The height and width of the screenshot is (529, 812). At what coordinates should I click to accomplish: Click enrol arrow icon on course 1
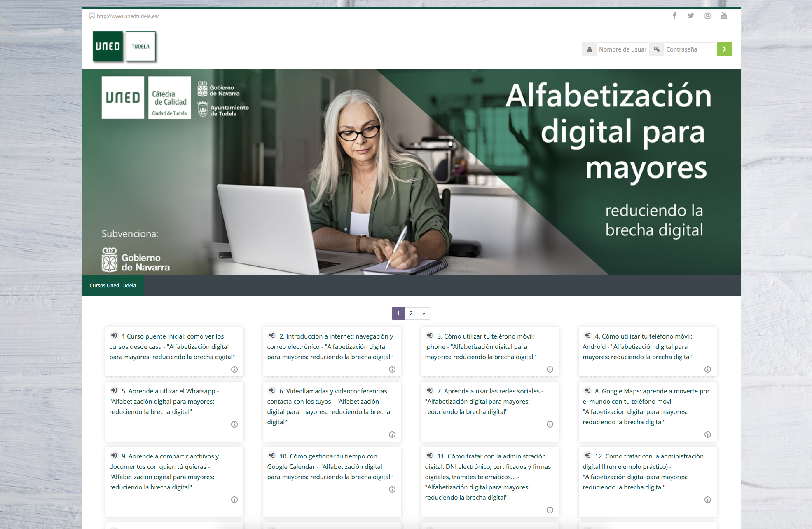tap(114, 336)
